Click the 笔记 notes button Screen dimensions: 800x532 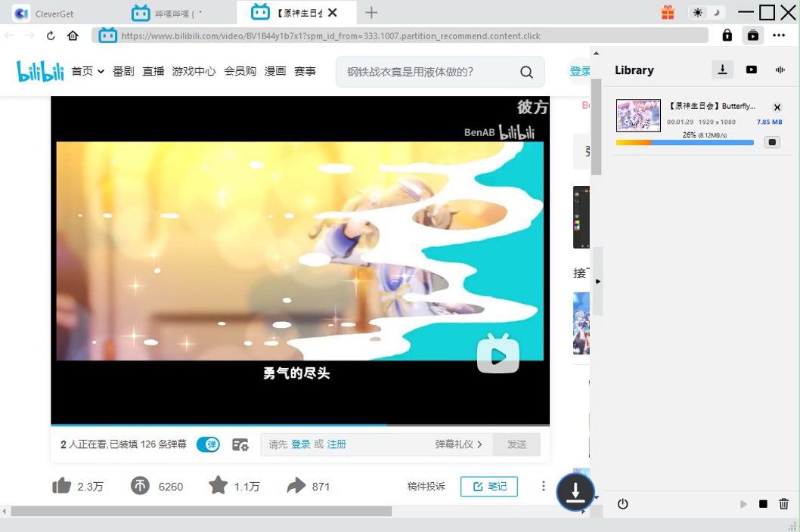click(489, 487)
